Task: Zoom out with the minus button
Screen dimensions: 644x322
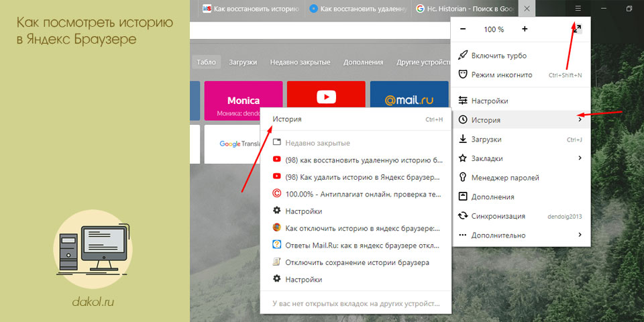Action: coord(463,29)
